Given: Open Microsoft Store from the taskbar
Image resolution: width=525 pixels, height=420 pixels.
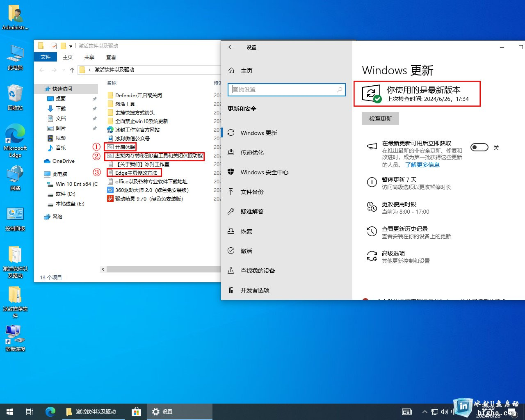Looking at the screenshot, I should point(136,411).
